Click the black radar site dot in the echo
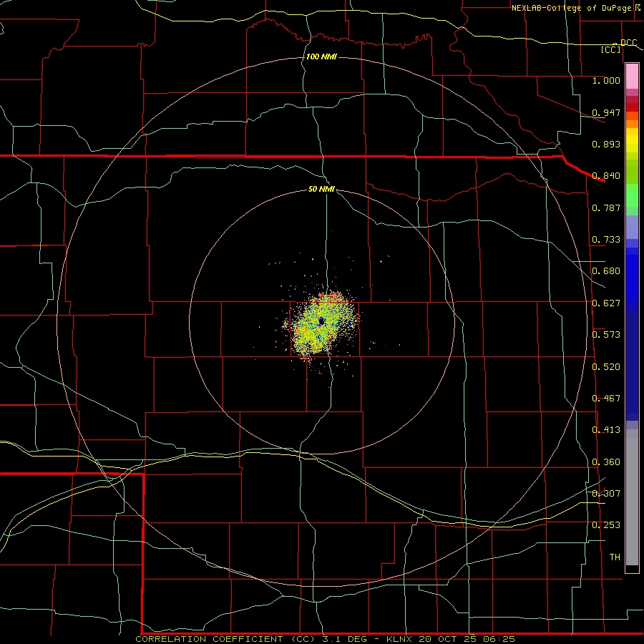 point(322,321)
